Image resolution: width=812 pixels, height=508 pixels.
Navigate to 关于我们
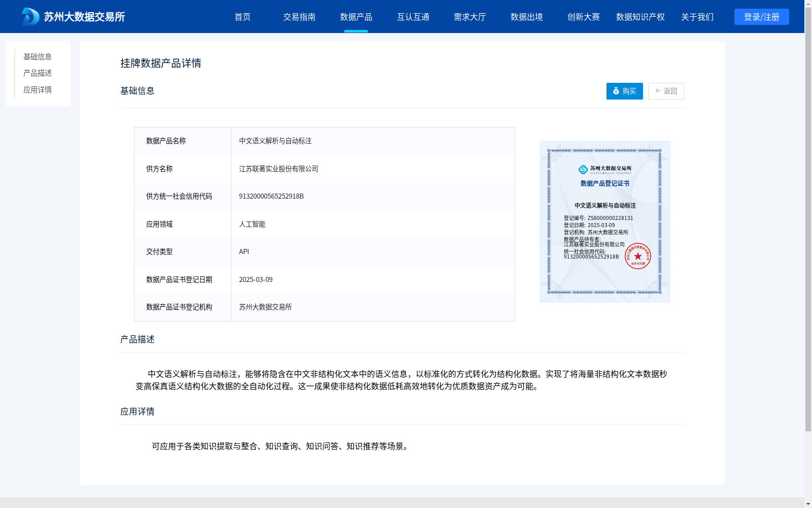[697, 16]
